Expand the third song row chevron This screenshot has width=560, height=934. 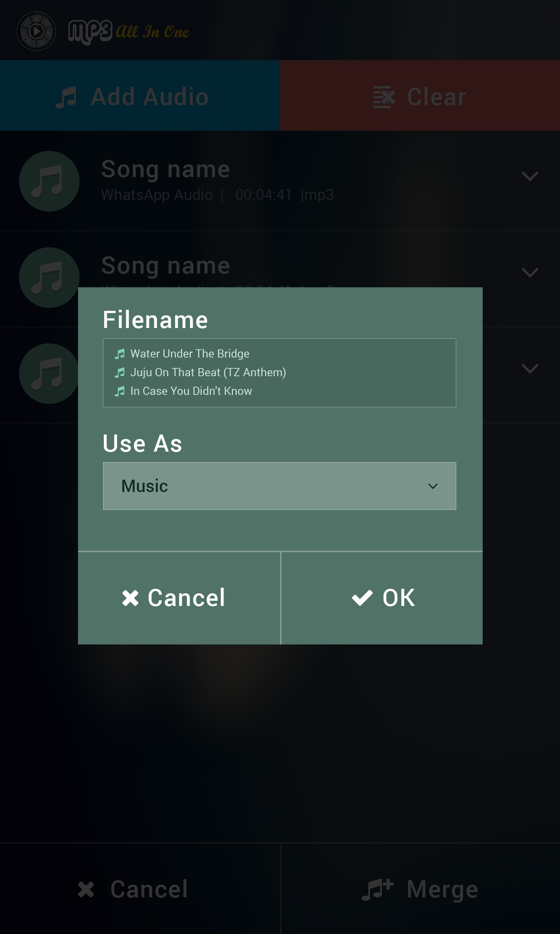tap(529, 368)
